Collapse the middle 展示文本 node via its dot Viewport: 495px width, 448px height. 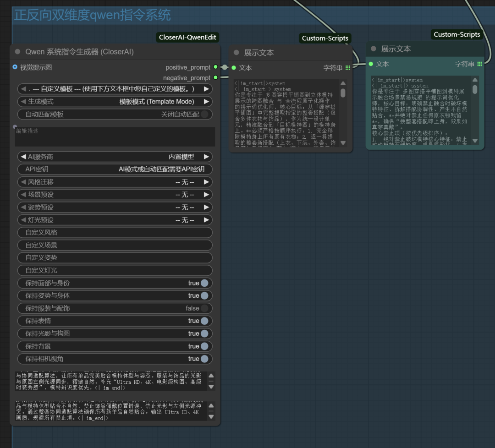[236, 53]
